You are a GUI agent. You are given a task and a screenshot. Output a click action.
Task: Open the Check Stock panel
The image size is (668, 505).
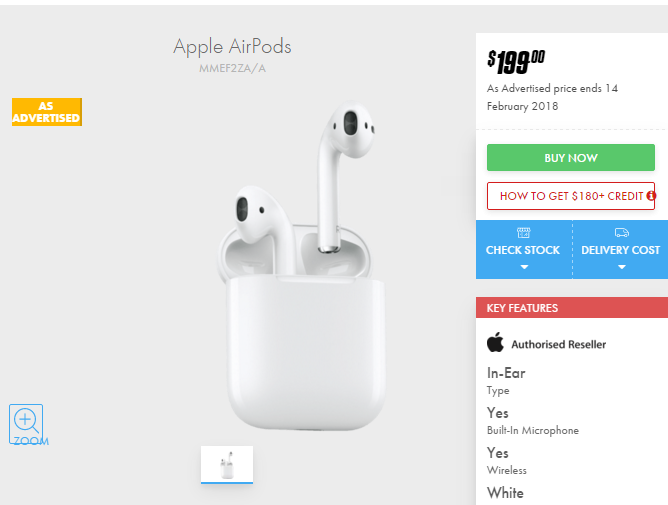[x=524, y=249]
